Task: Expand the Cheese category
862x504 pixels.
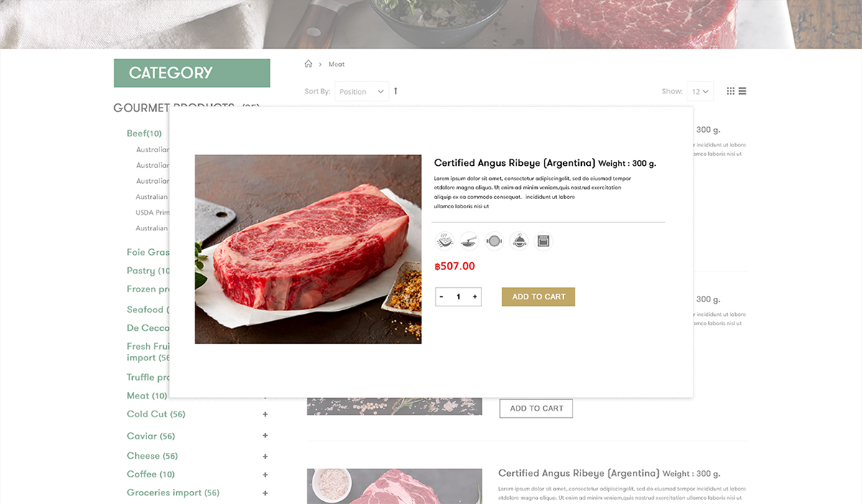Action: point(265,456)
